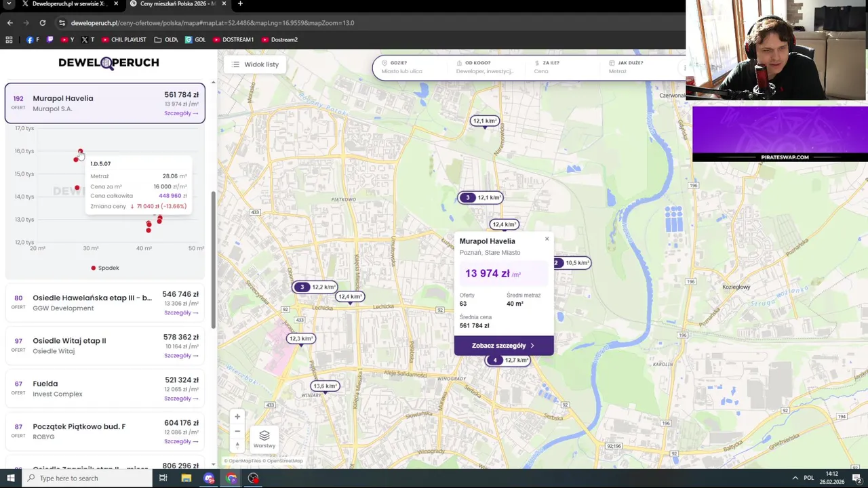Open site information icon in address bar
The width and height of the screenshot is (868, 488).
(x=62, y=23)
